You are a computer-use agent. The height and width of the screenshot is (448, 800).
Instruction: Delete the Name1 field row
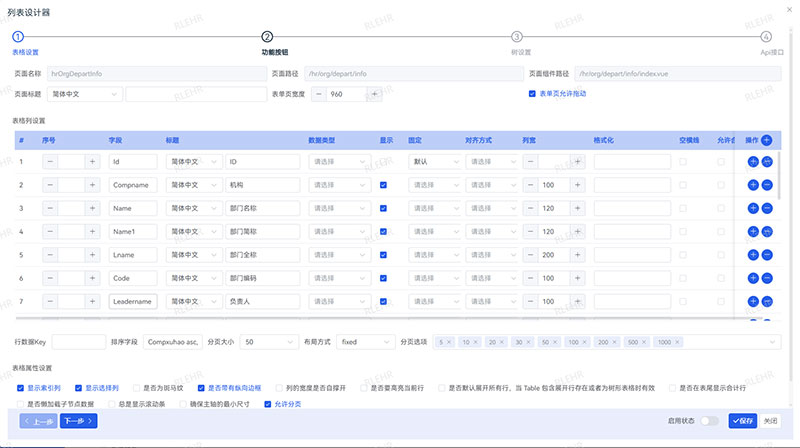pyautogui.click(x=767, y=232)
